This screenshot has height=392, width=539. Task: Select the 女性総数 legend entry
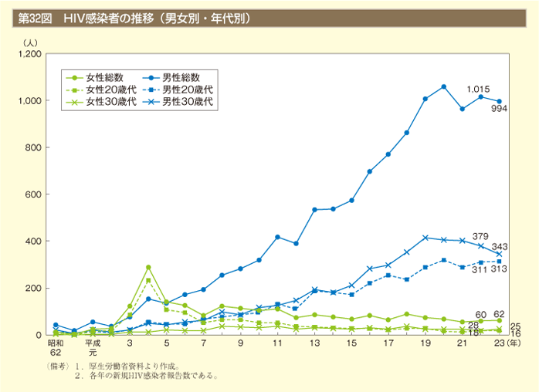(x=94, y=78)
